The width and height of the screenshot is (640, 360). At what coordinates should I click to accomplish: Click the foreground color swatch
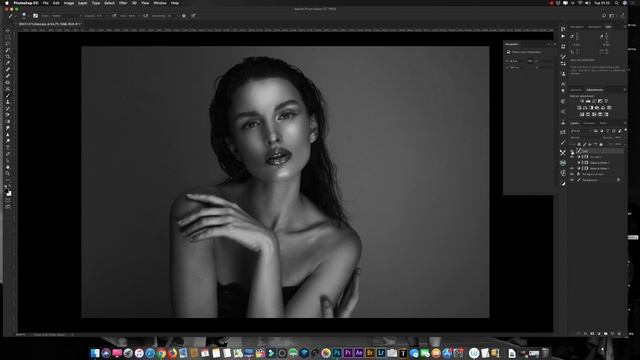pyautogui.click(x=7, y=190)
